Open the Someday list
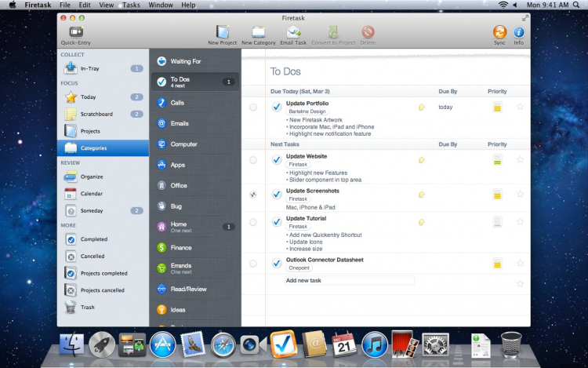 click(103, 211)
